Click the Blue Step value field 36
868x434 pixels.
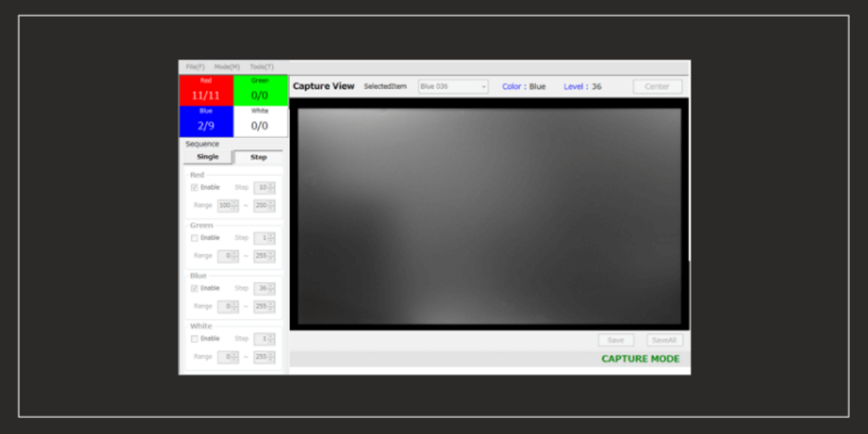[x=264, y=289]
